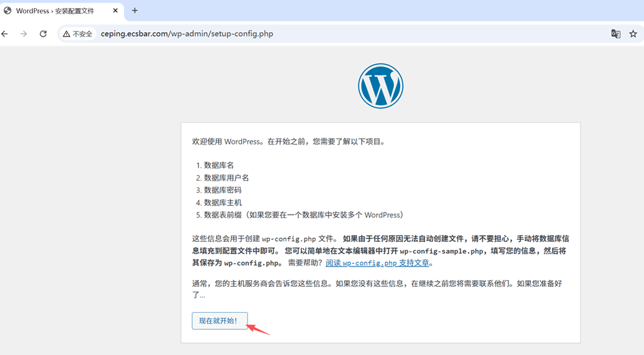Open the translate page icon
This screenshot has height=355, width=644.
pos(615,33)
